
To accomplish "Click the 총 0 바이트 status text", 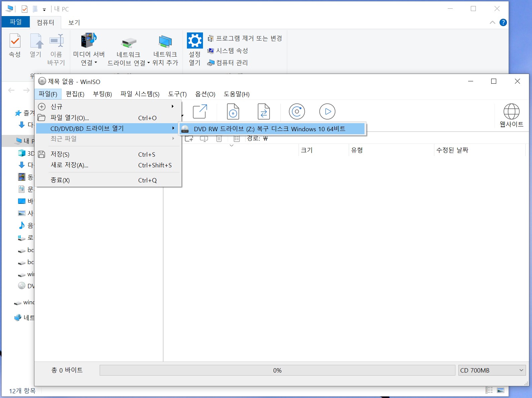I will [x=67, y=370].
